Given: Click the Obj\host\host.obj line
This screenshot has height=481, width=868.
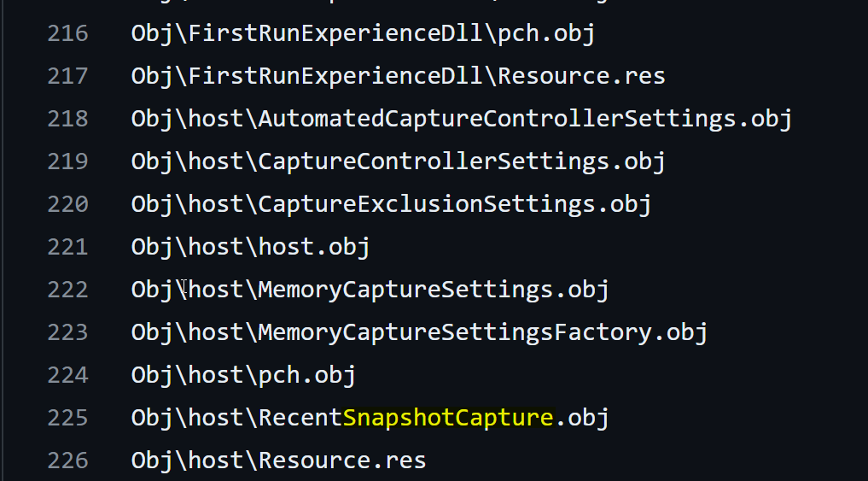Looking at the screenshot, I should [250, 248].
